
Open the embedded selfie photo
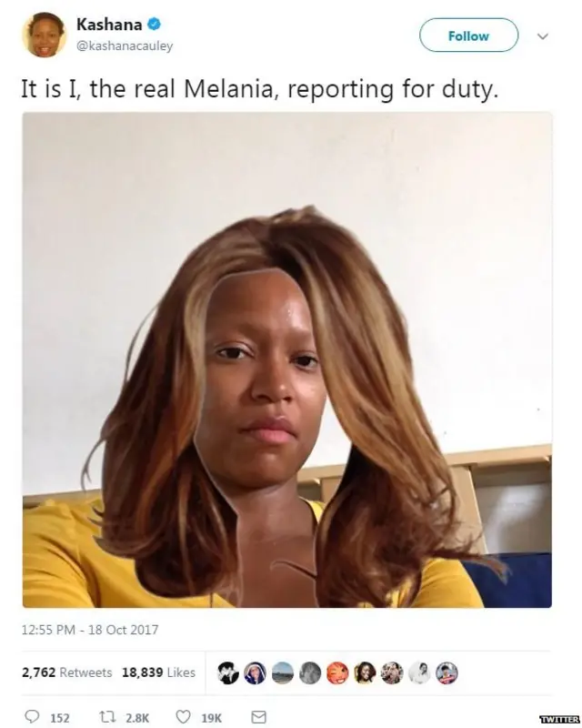click(287, 359)
